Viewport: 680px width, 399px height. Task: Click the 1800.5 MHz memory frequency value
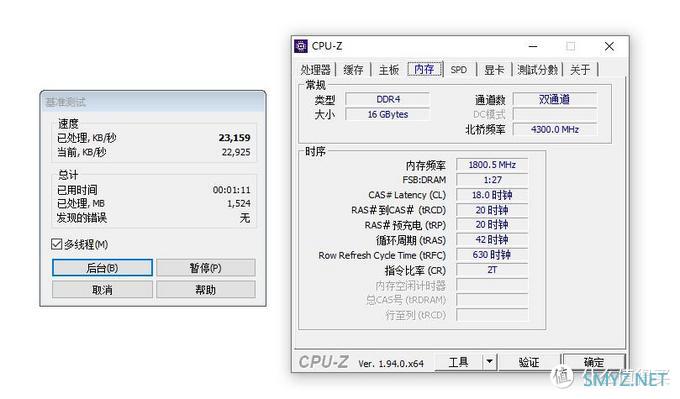pyautogui.click(x=492, y=165)
